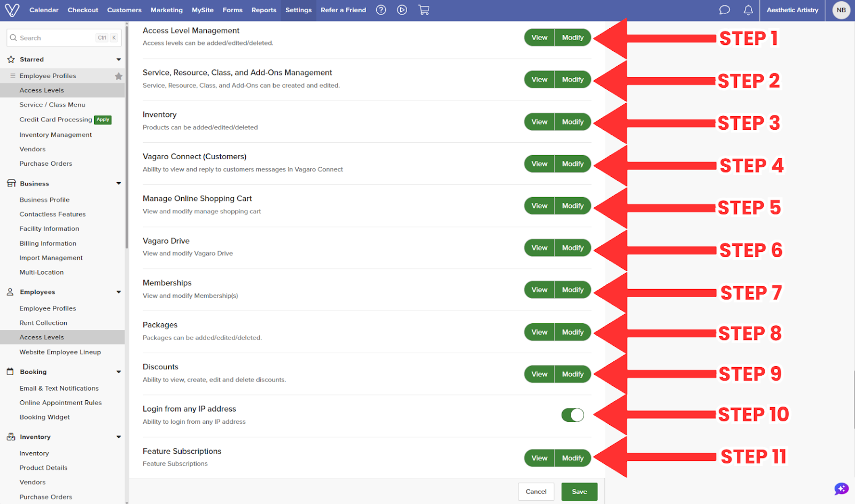The width and height of the screenshot is (855, 504).
Task: Open the Marketing menu
Action: click(167, 10)
